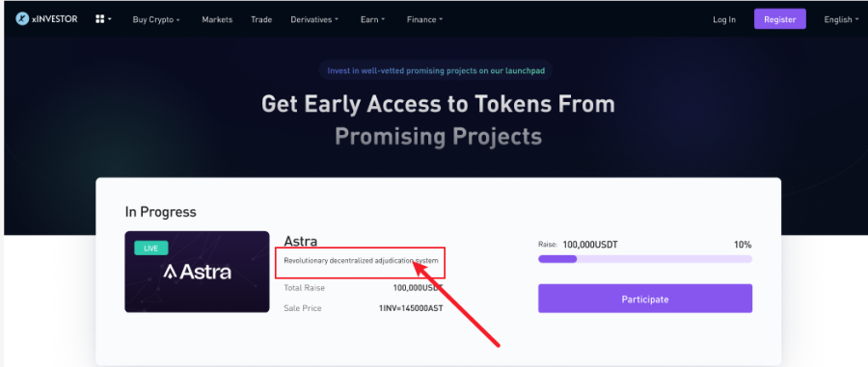This screenshot has width=868, height=367.
Task: Click the Log In link
Action: (724, 19)
